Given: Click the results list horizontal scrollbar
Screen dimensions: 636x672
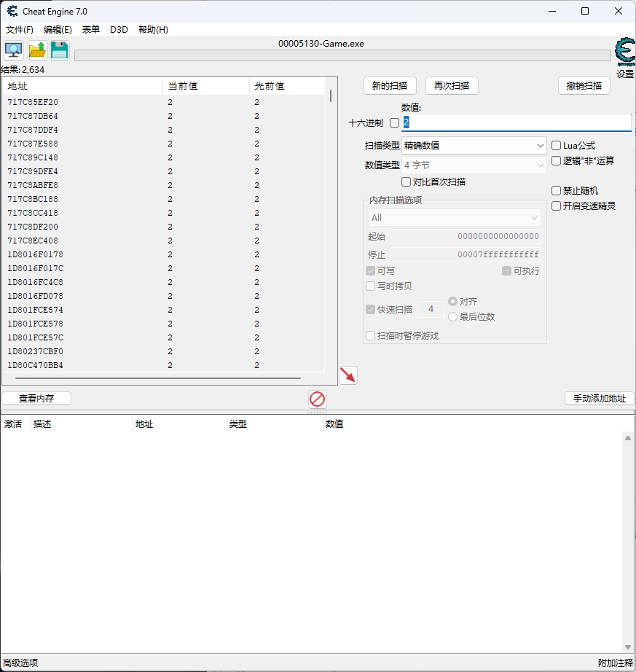Looking at the screenshot, I should (x=158, y=378).
